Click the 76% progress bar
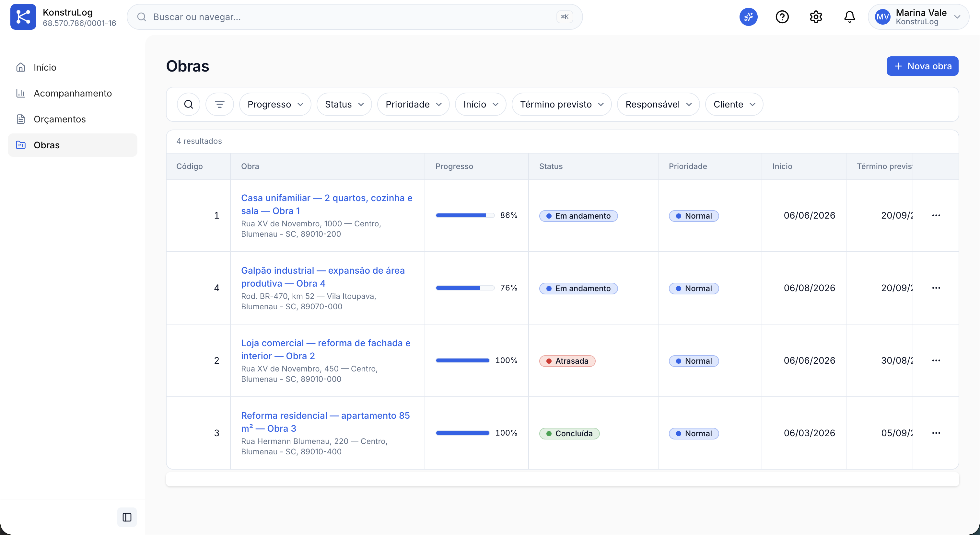This screenshot has height=535, width=980. [x=465, y=288]
